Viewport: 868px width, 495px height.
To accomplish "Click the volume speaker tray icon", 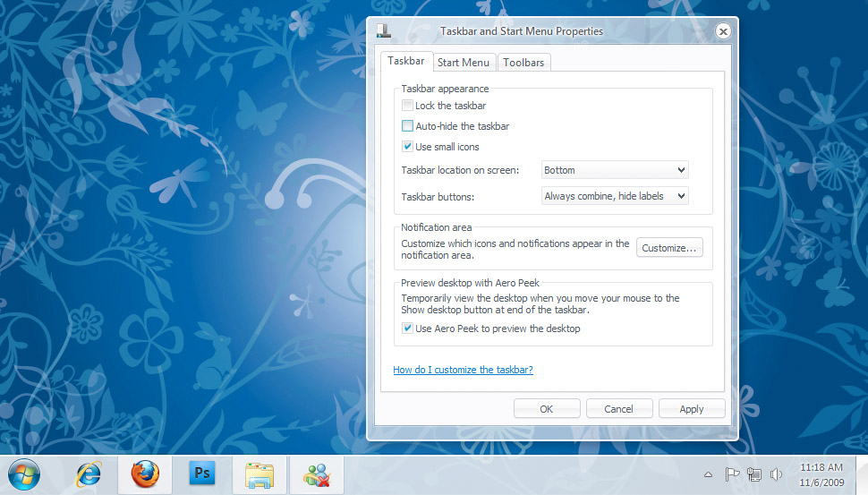I will [x=776, y=474].
